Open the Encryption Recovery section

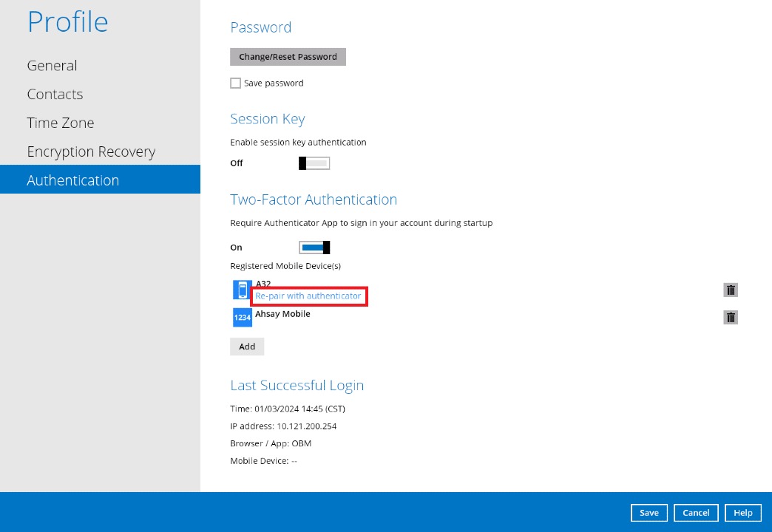coord(91,152)
